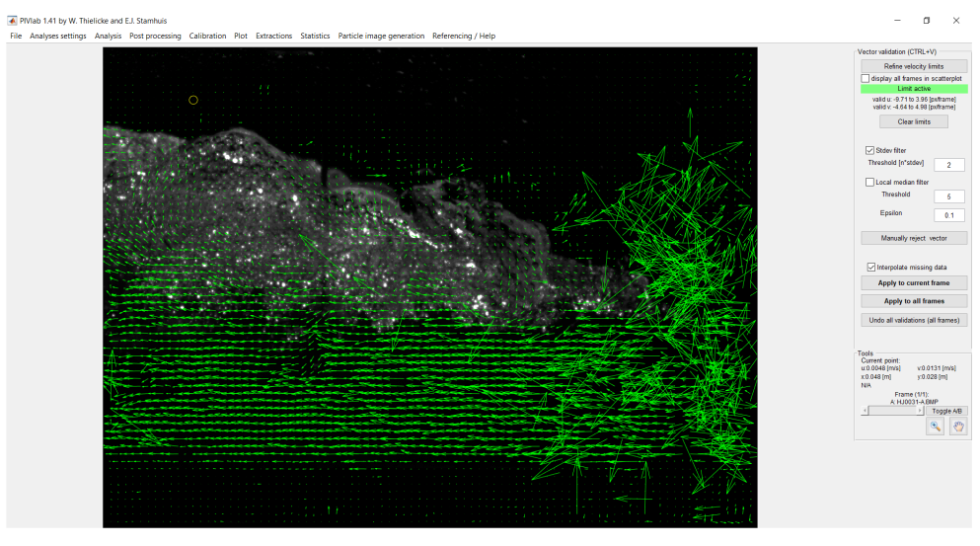Expand the Calibration menu
The image size is (980, 546).
(207, 37)
